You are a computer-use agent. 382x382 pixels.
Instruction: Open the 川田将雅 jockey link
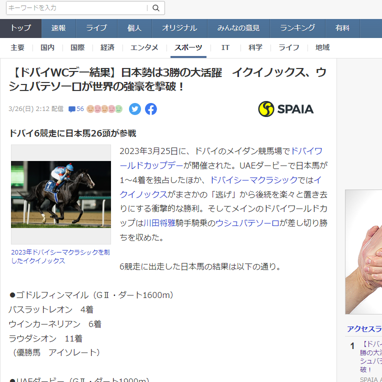pyautogui.click(x=159, y=223)
